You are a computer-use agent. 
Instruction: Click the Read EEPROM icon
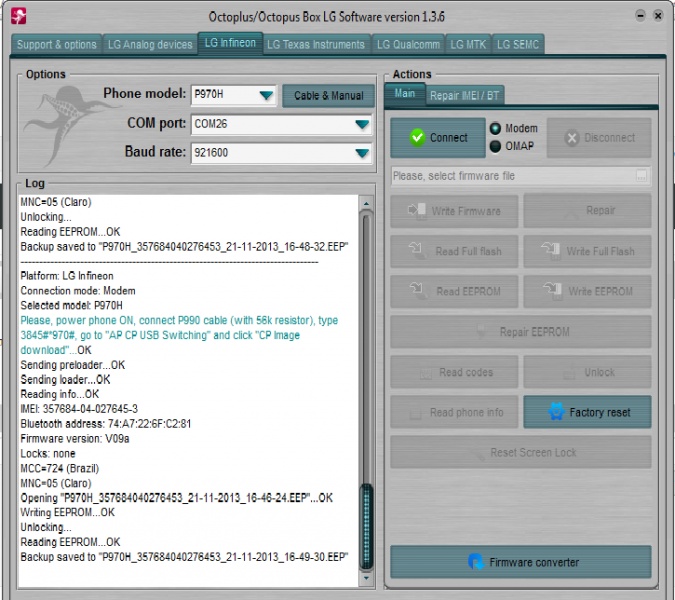pos(418,291)
